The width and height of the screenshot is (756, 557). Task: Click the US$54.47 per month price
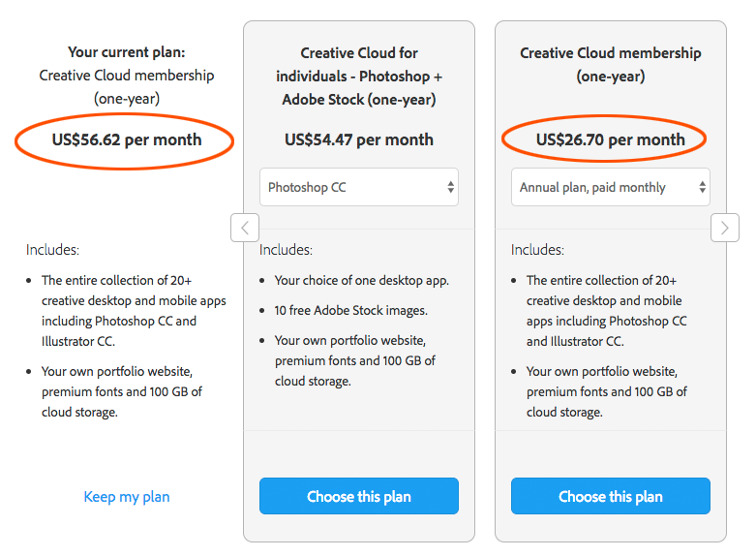point(359,139)
